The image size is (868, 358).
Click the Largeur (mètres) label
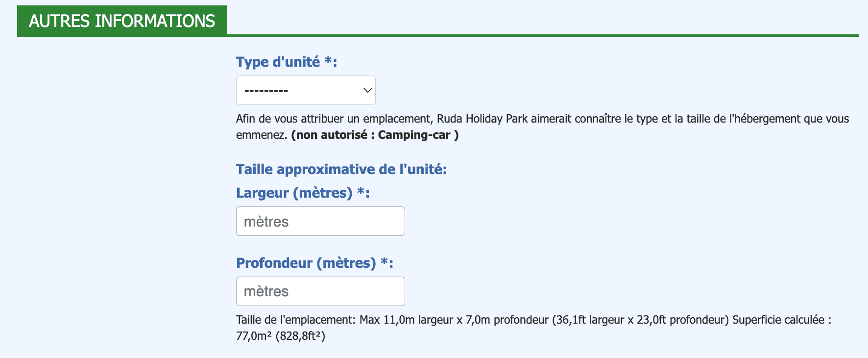point(303,193)
